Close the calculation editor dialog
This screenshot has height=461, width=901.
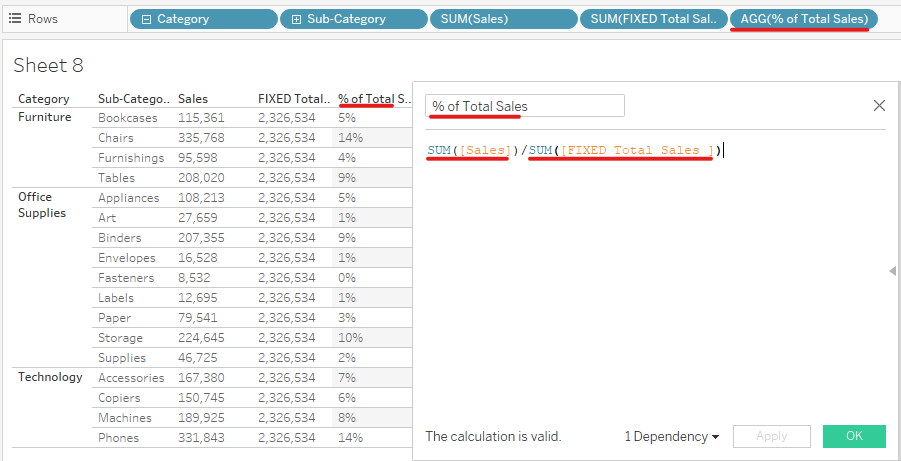[879, 105]
